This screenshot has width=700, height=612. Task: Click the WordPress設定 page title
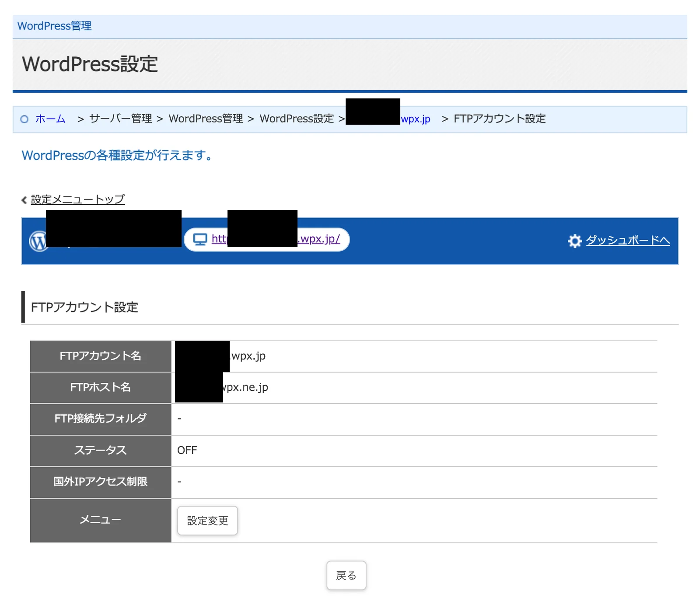tap(90, 64)
